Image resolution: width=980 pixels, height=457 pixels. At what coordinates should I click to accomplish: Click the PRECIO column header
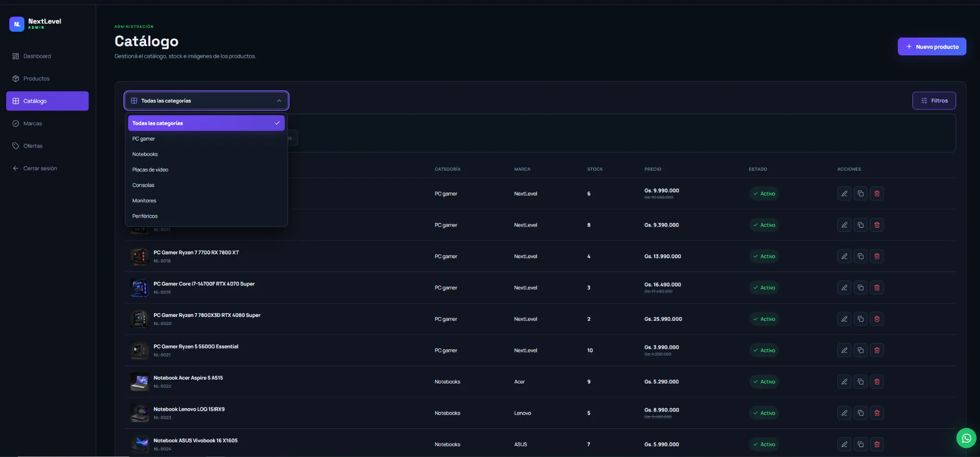point(653,169)
